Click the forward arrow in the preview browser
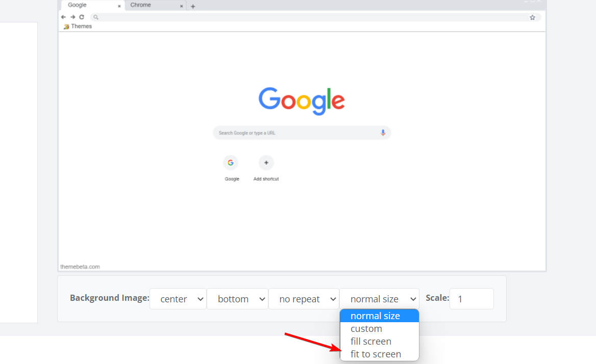Image resolution: width=596 pixels, height=364 pixels. click(x=72, y=17)
